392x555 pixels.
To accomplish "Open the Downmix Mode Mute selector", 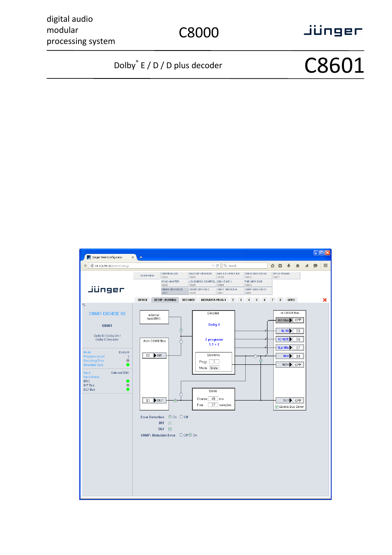I will 214,368.
